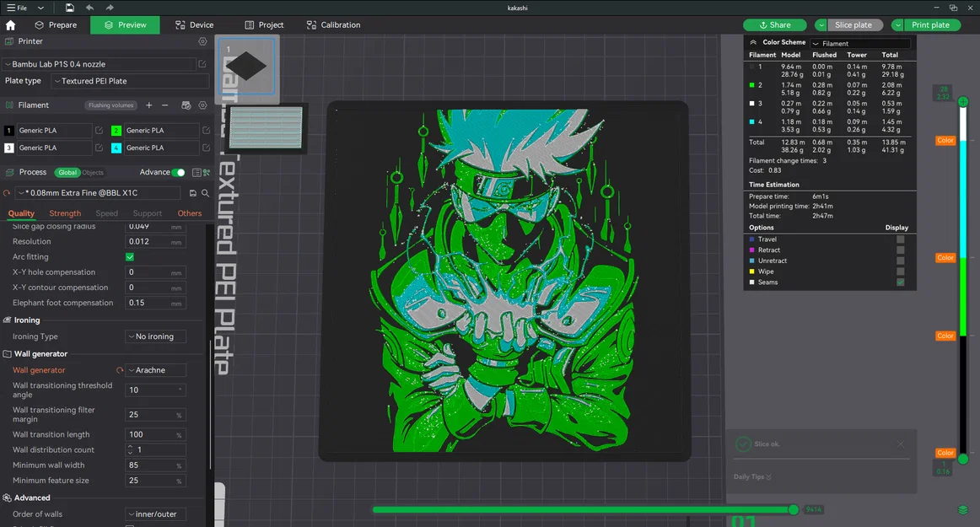Click the Print plate button
Image resolution: width=980 pixels, height=527 pixels.
coord(930,25)
